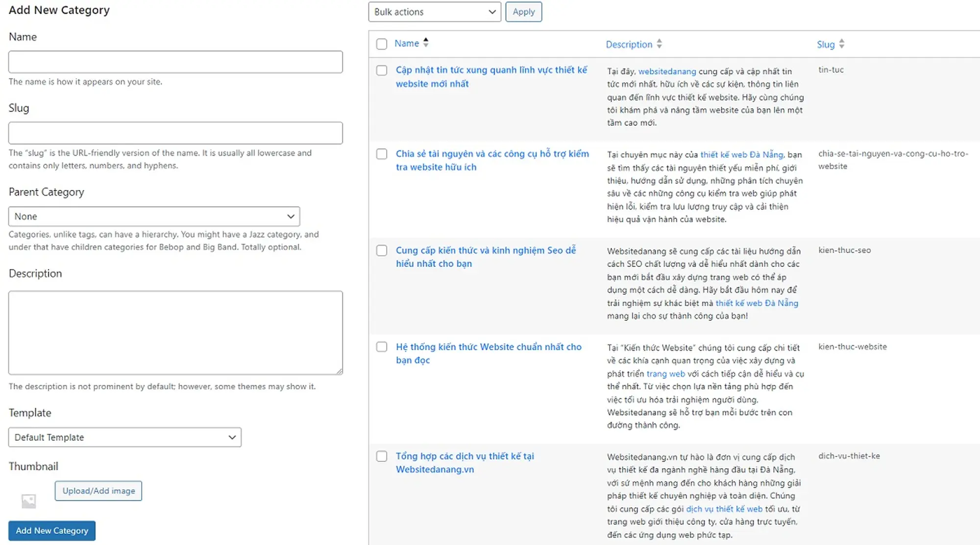Click the 'Template' label

pyautogui.click(x=30, y=413)
